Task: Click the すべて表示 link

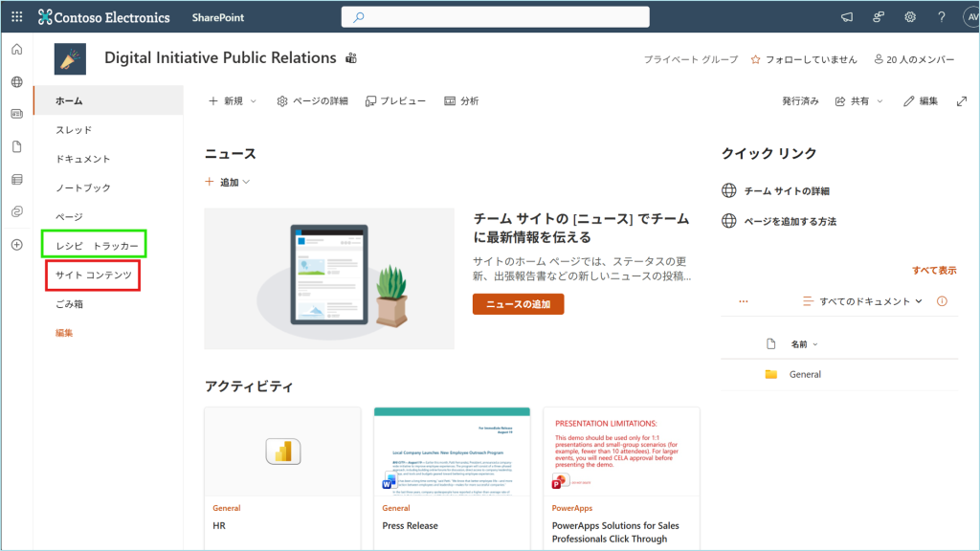Action: tap(933, 271)
